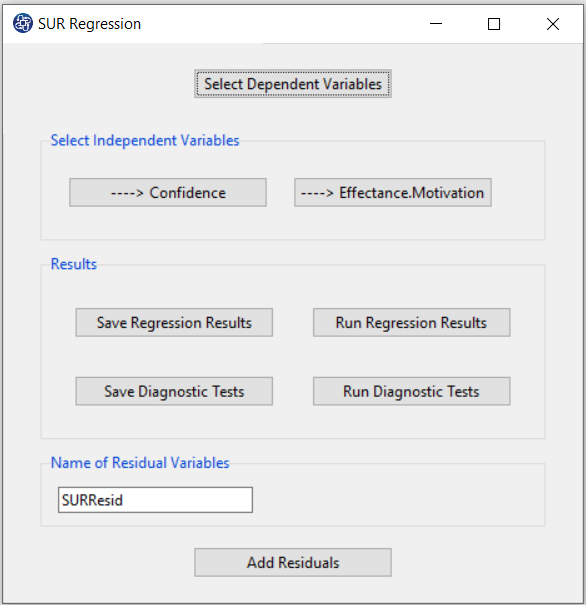Image resolution: width=586 pixels, height=605 pixels.
Task: Click the Add Residuals button
Action: point(293,562)
